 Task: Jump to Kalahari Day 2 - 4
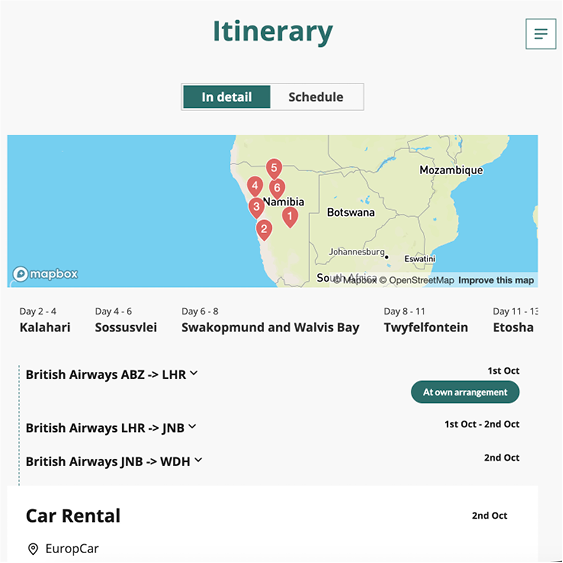click(45, 320)
